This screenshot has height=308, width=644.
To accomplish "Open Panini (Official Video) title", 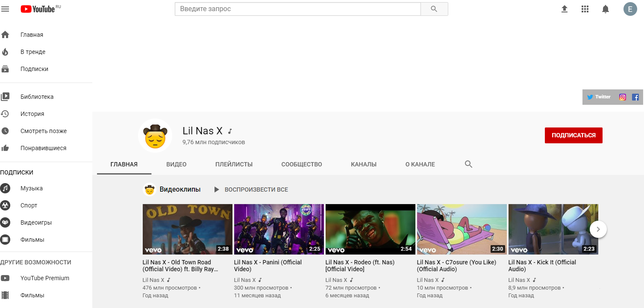I will click(x=268, y=266).
